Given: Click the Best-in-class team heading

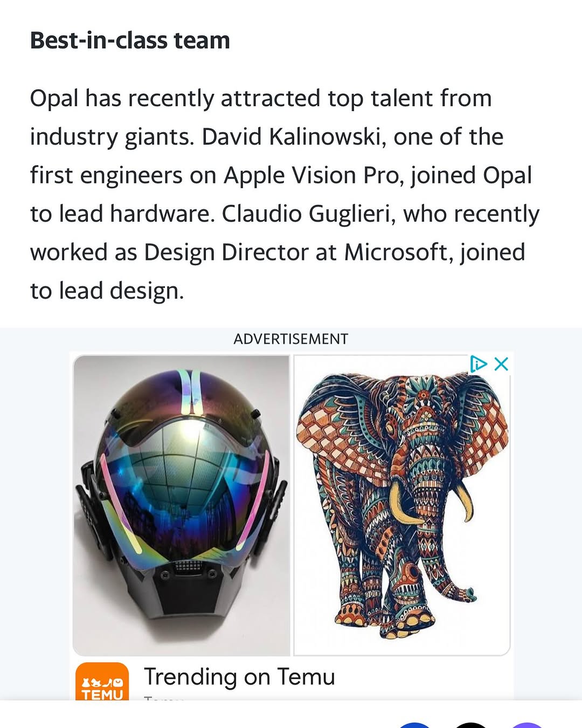Looking at the screenshot, I should tap(129, 40).
